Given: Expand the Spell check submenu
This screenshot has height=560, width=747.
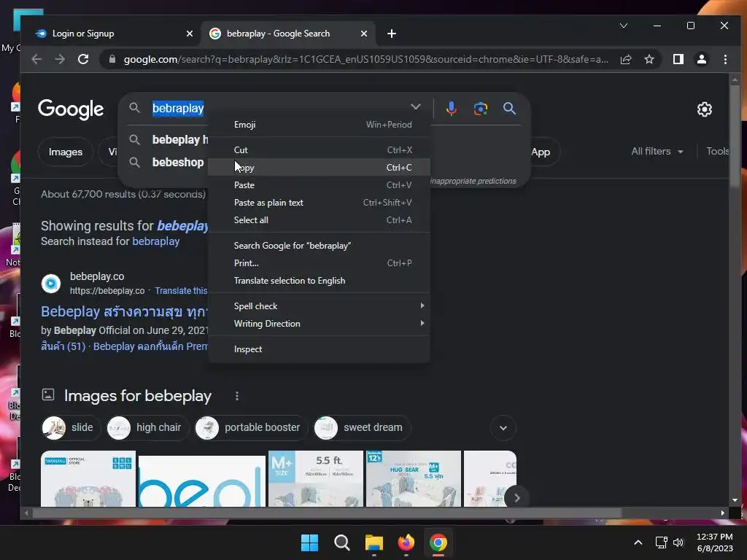Looking at the screenshot, I should (x=320, y=306).
